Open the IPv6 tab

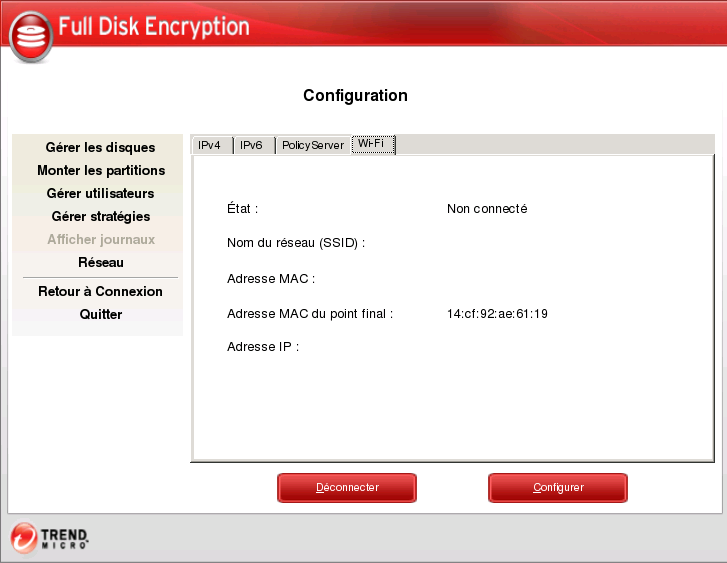coord(251,146)
